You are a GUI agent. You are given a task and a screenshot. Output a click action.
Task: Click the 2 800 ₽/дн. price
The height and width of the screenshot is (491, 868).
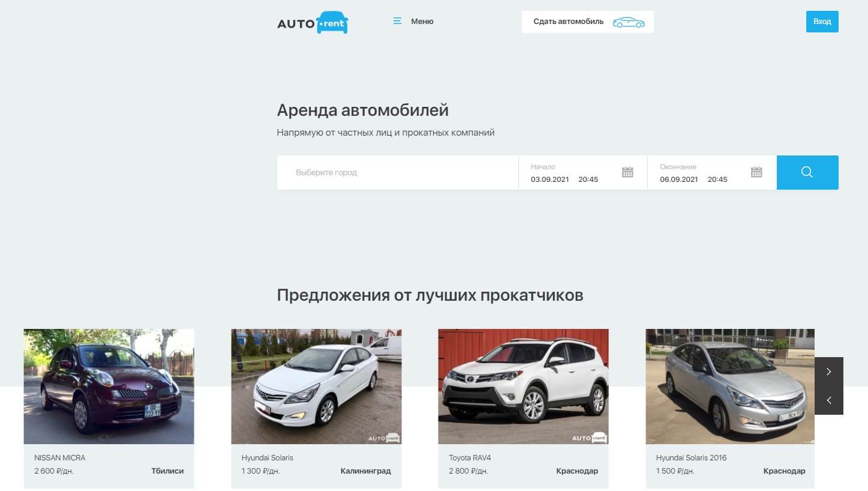[468, 471]
